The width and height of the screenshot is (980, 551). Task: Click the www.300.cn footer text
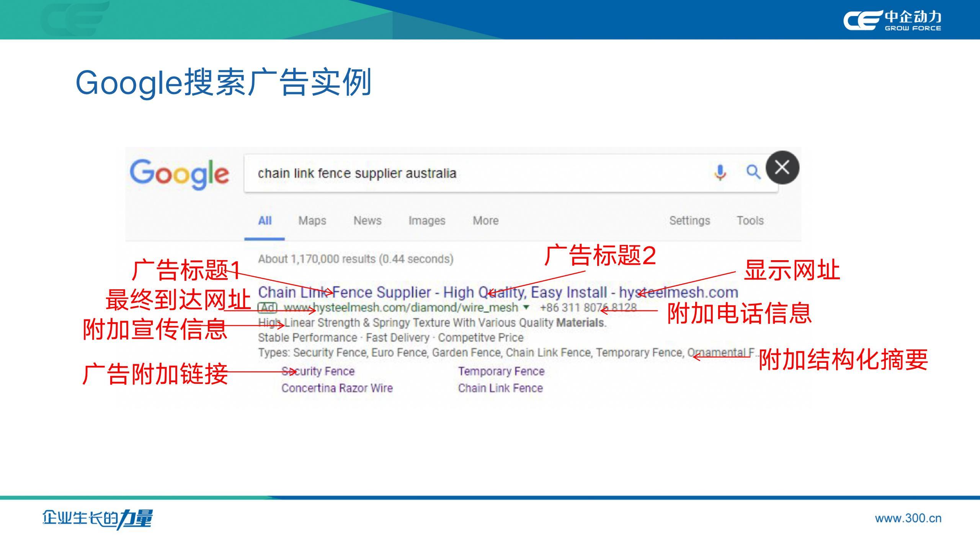coord(908,518)
